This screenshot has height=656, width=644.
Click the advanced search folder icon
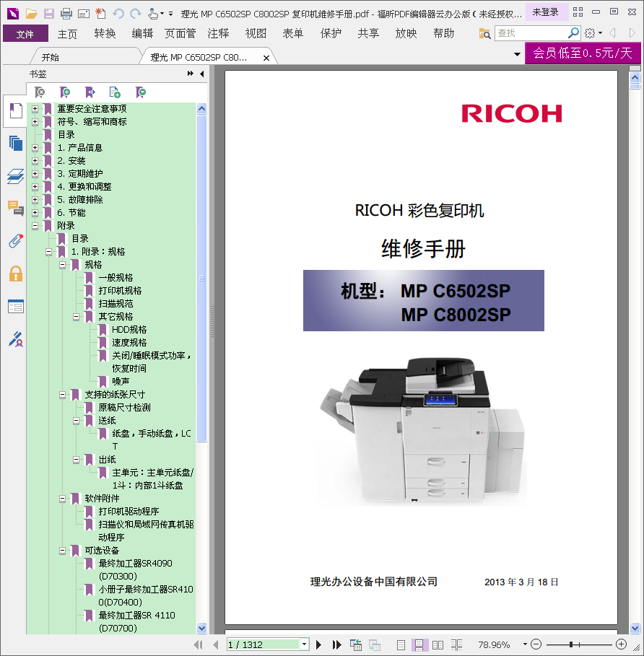pos(484,33)
